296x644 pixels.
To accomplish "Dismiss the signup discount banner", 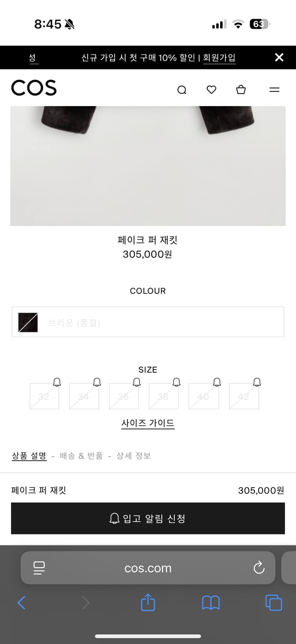I will (279, 58).
